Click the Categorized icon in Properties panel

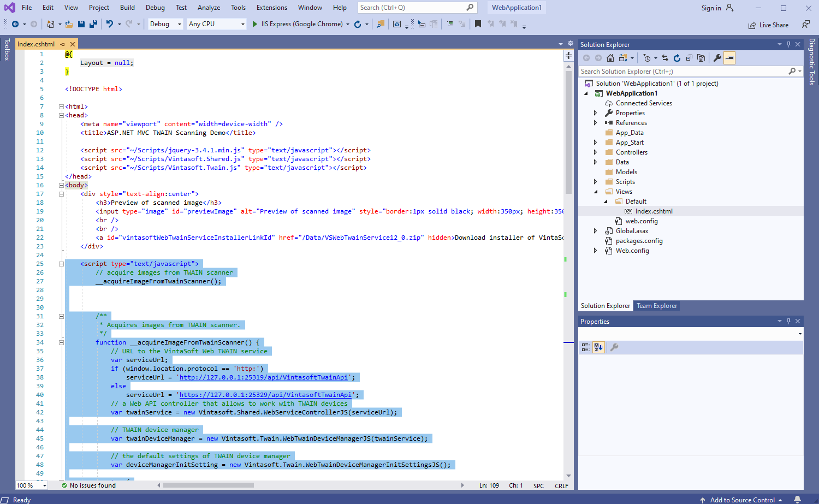[x=586, y=347]
